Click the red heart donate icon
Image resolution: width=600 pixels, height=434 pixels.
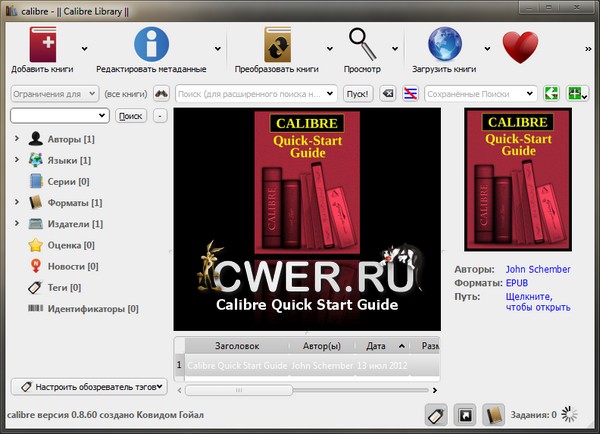[x=520, y=47]
